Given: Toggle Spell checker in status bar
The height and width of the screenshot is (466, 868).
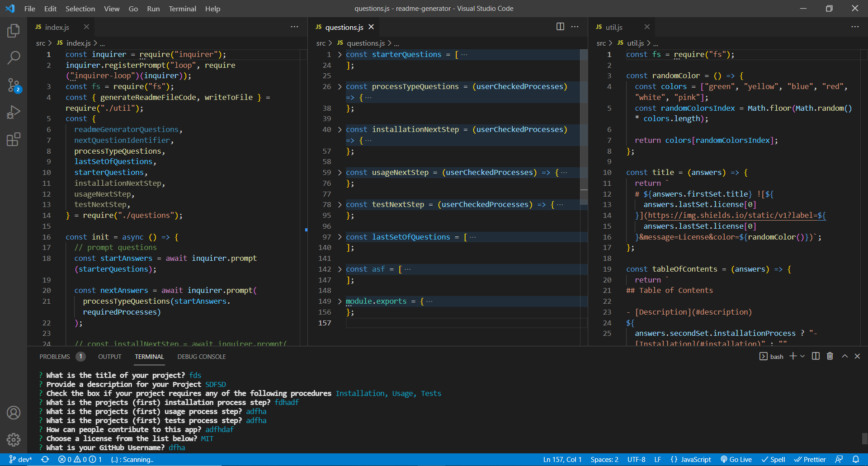Looking at the screenshot, I should click(773, 460).
